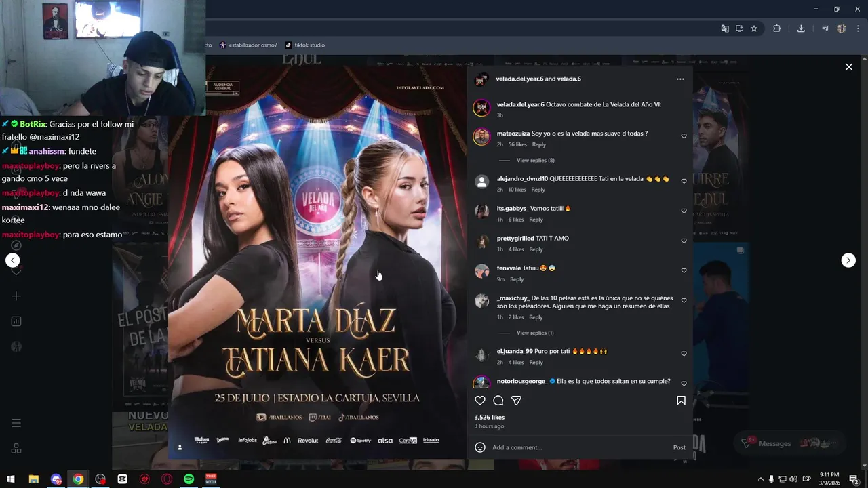The width and height of the screenshot is (868, 488).
Task: Go to the next post arrow
Action: (848, 260)
